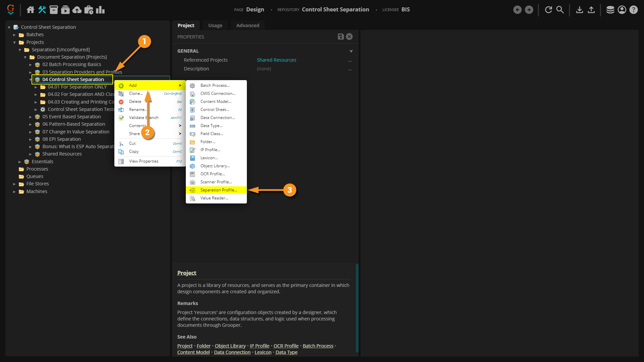Open the Home page icon
Image resolution: width=644 pixels, height=362 pixels.
click(x=31, y=10)
